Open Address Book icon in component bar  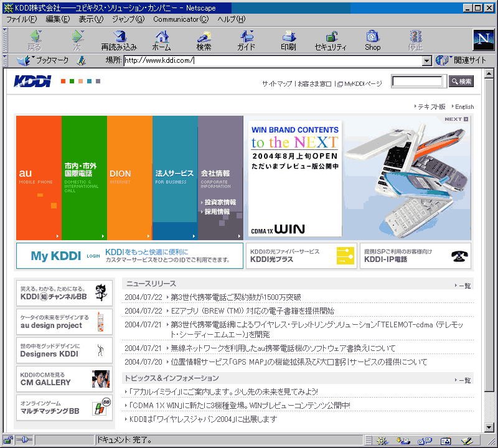click(446, 441)
